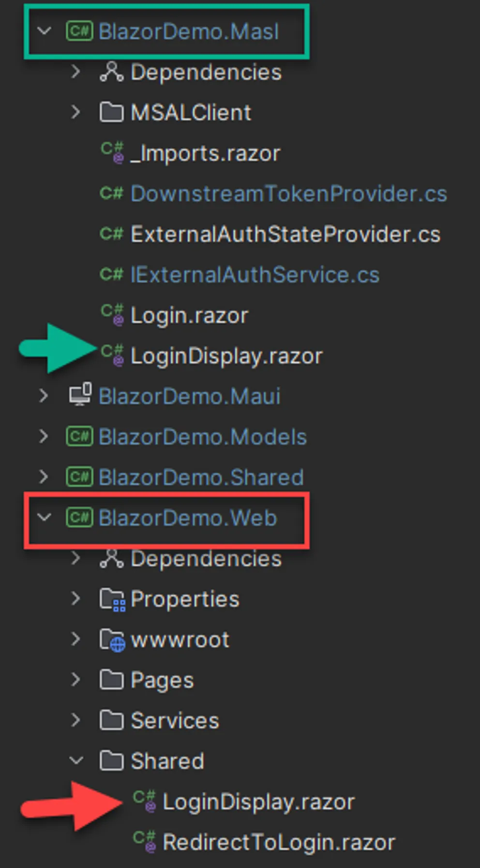Viewport: 480px width, 868px height.
Task: Click the BlazorDemo.Models project icon
Action: tap(79, 437)
